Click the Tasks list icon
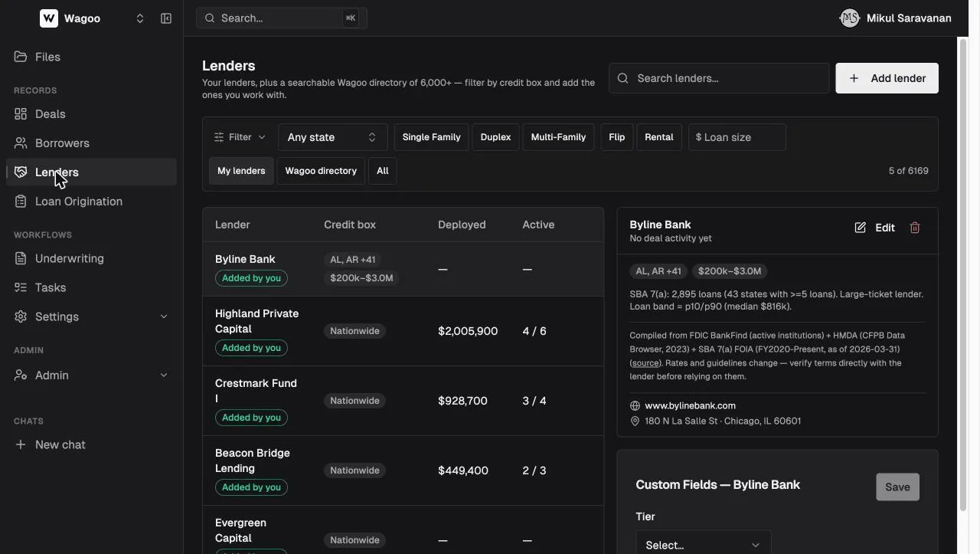This screenshot has height=554, width=980. click(x=21, y=288)
